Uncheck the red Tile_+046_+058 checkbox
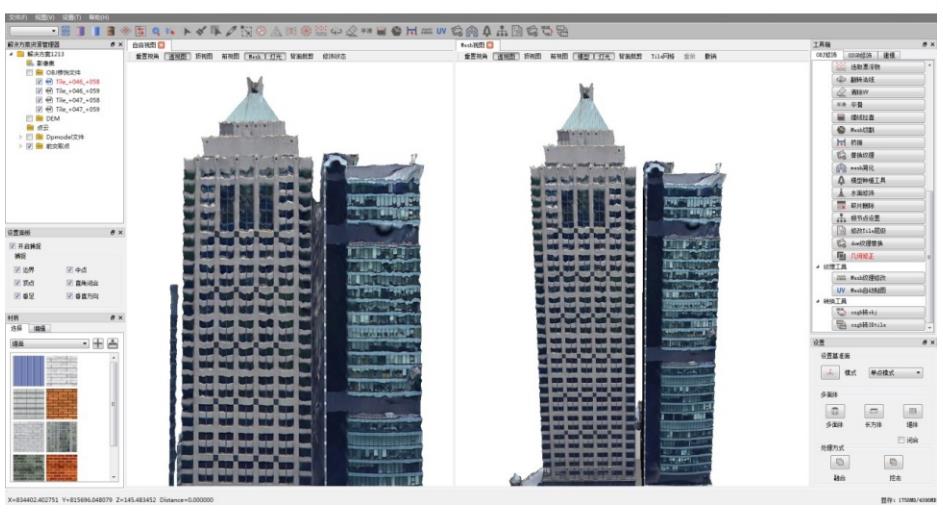Screen dimensions: 943x515 click(39, 82)
